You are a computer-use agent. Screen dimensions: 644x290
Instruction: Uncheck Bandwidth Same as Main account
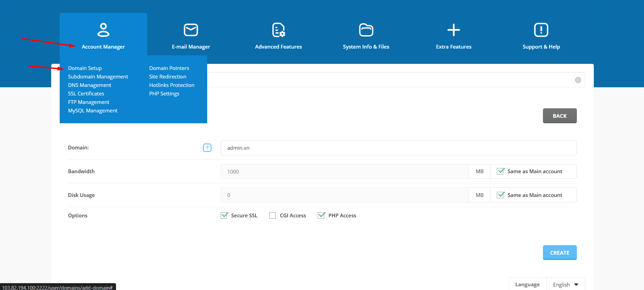coord(501,171)
